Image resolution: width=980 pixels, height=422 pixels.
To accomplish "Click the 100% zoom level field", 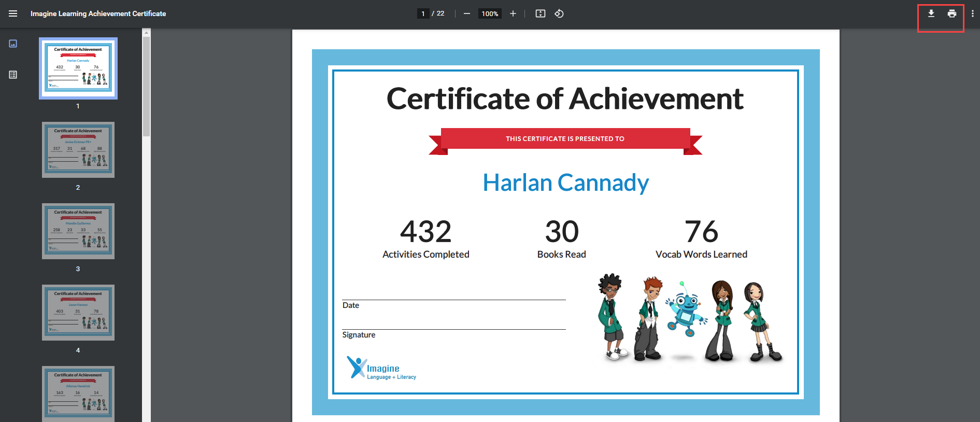I will click(490, 13).
